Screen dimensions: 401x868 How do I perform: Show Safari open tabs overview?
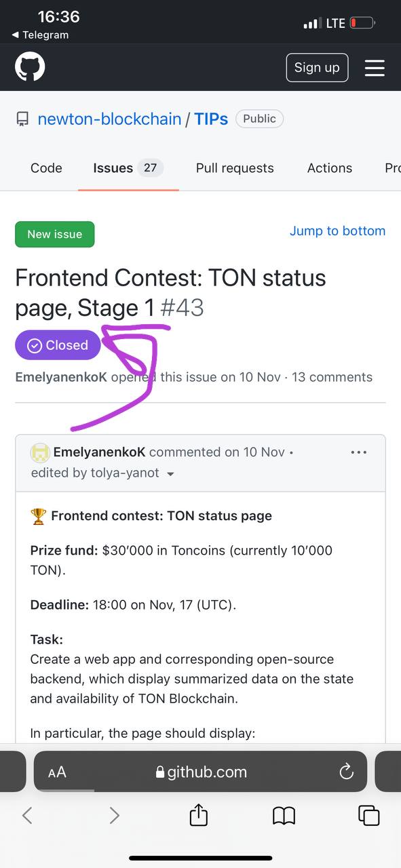click(x=368, y=815)
